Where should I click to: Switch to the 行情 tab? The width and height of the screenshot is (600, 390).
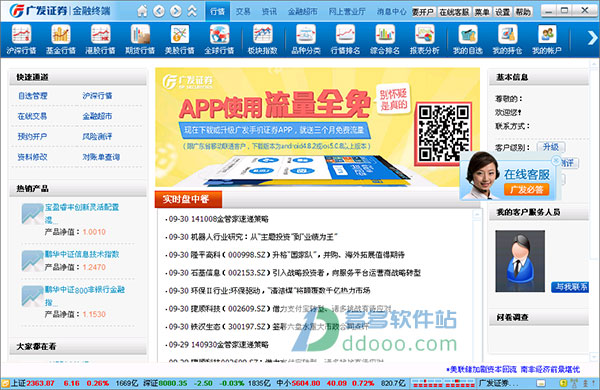pyautogui.click(x=217, y=11)
